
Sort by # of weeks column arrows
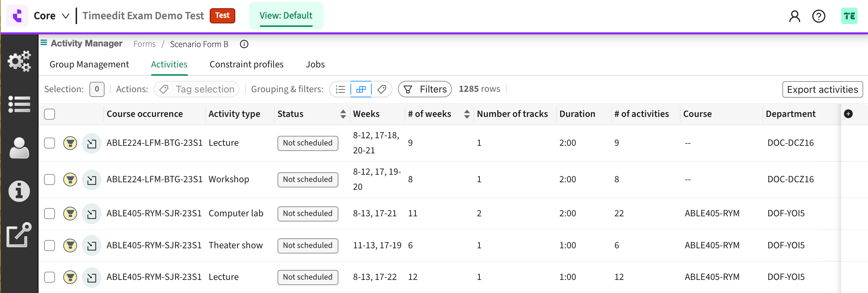(467, 114)
